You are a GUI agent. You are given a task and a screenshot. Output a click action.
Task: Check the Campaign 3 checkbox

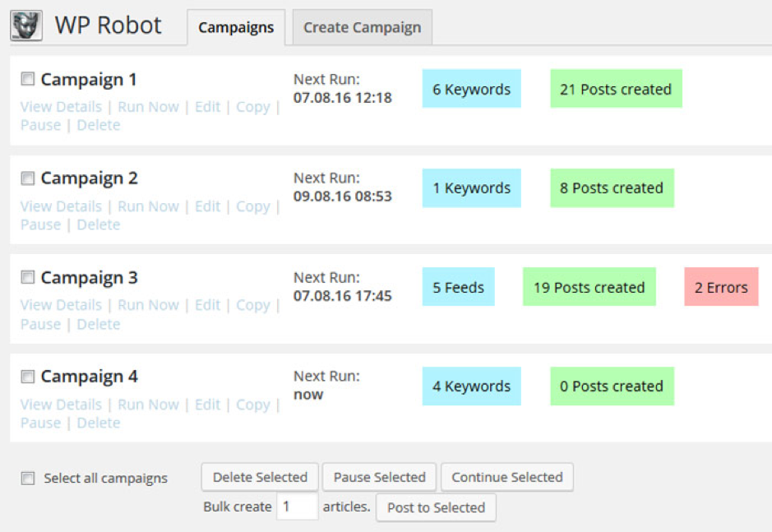27,278
